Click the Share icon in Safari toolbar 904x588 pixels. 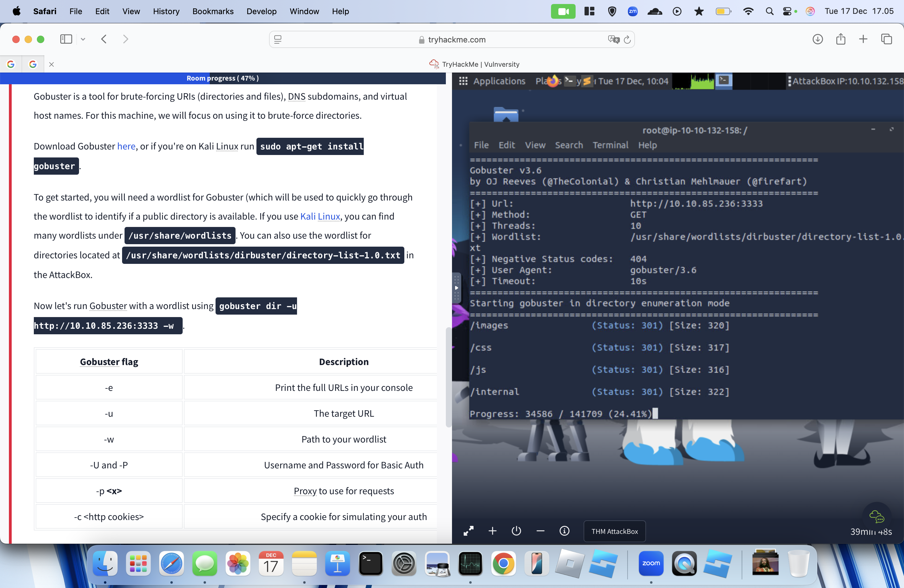point(841,39)
